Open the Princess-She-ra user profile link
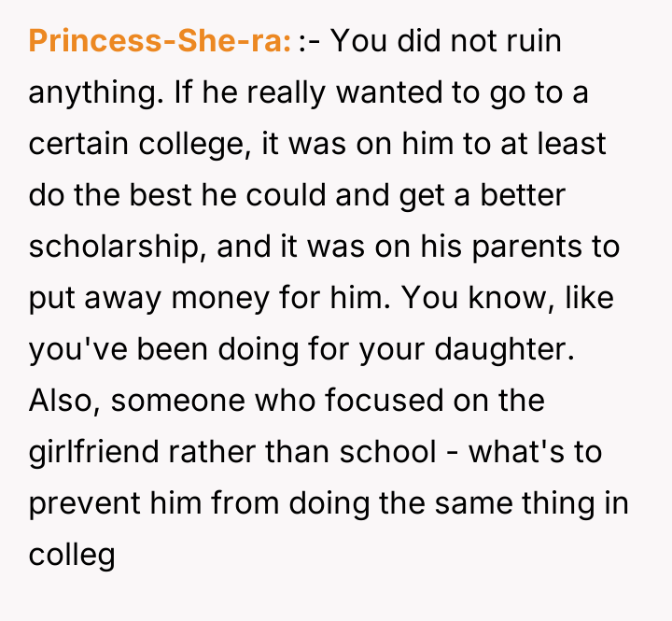Image resolution: width=672 pixels, height=621 pixels. (x=161, y=41)
